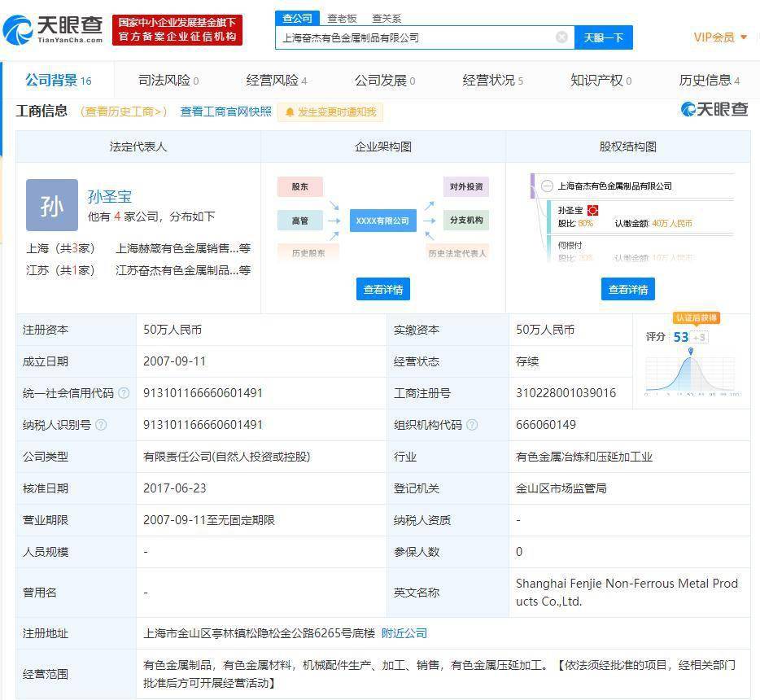Image resolution: width=760 pixels, height=700 pixels.
Task: Clear the search box via the x icon
Action: pos(561,37)
